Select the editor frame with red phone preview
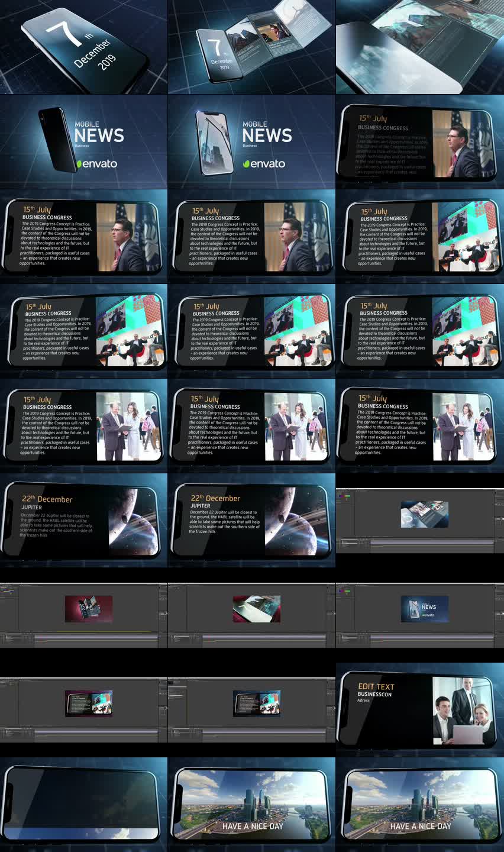This screenshot has height=852, width=504. (83, 615)
